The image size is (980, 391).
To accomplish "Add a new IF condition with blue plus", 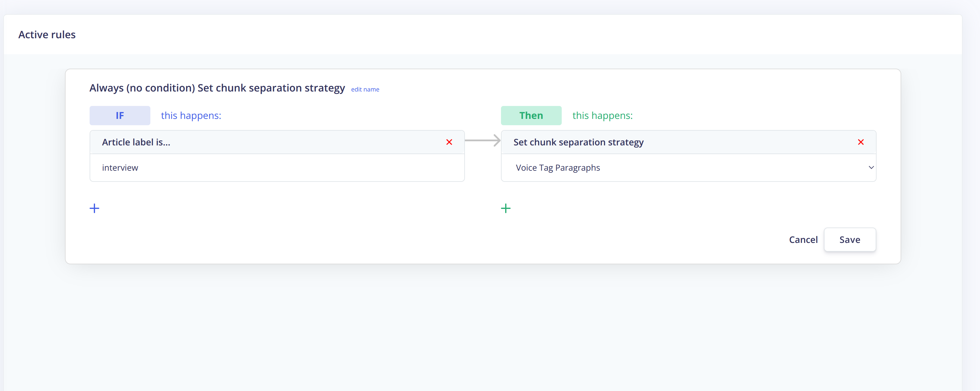I will click(x=94, y=208).
